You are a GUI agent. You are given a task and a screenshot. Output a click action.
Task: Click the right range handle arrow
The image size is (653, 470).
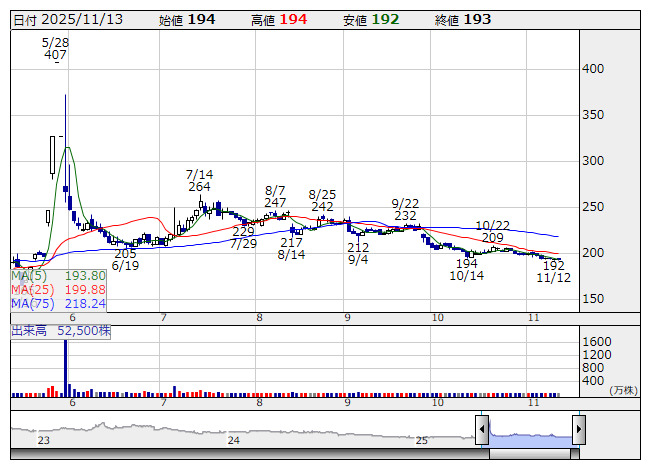tap(578, 431)
